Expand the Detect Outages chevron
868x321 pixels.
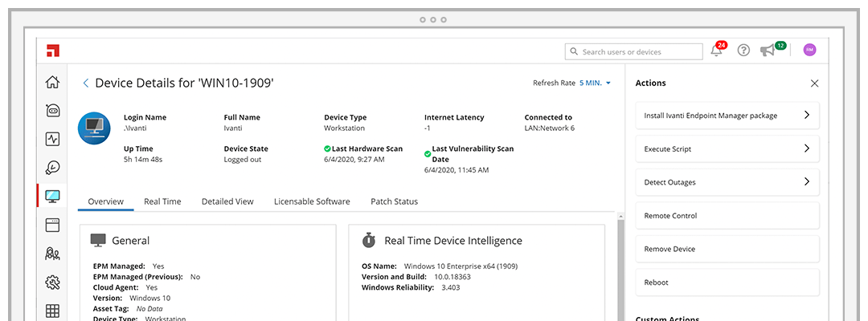pyautogui.click(x=807, y=181)
